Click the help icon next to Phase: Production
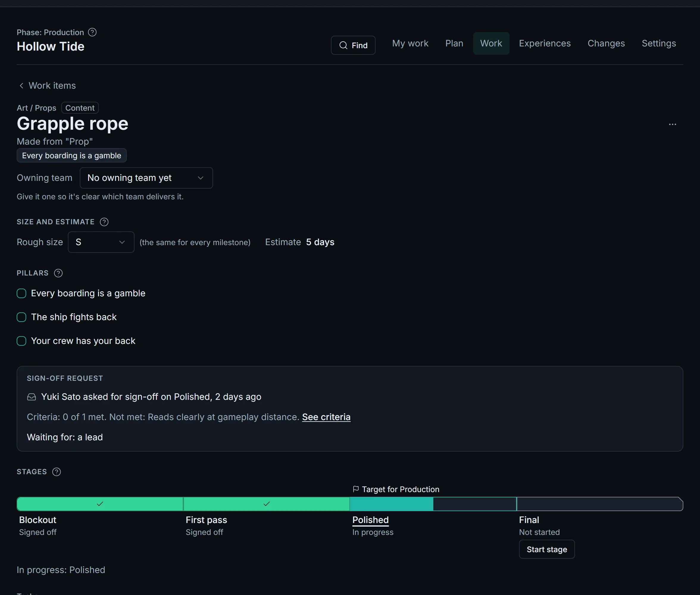 [x=92, y=32]
